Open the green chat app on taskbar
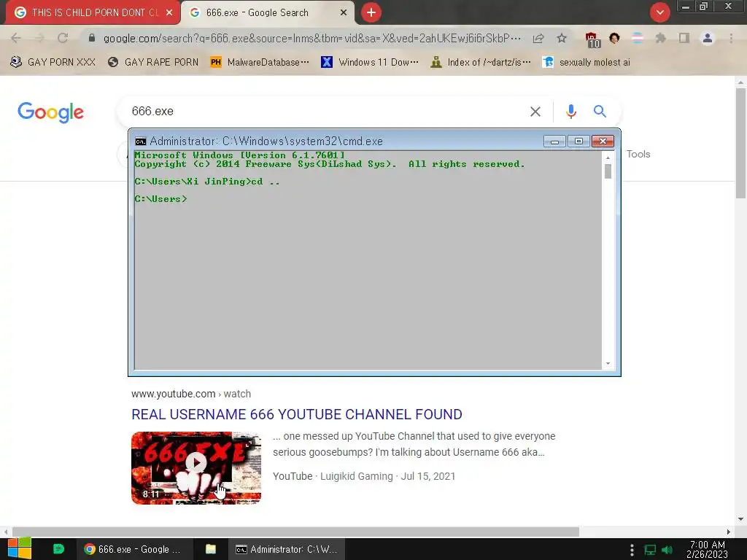 tap(58, 549)
